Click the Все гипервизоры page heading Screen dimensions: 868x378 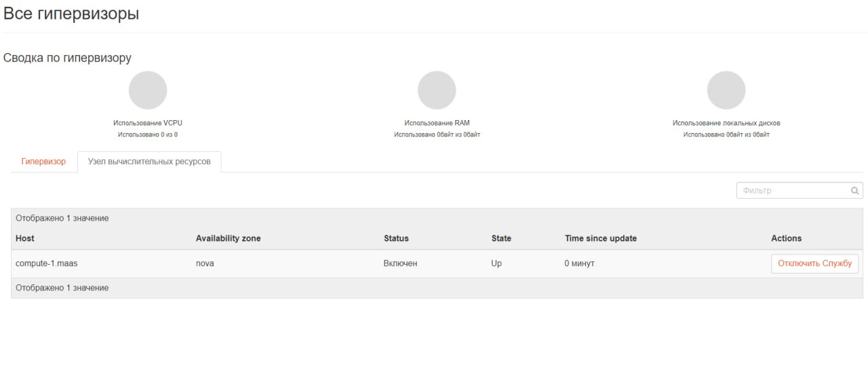coord(71,14)
